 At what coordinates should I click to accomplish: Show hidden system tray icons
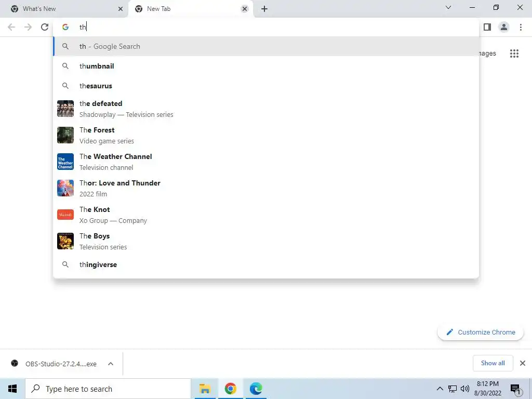pos(440,389)
